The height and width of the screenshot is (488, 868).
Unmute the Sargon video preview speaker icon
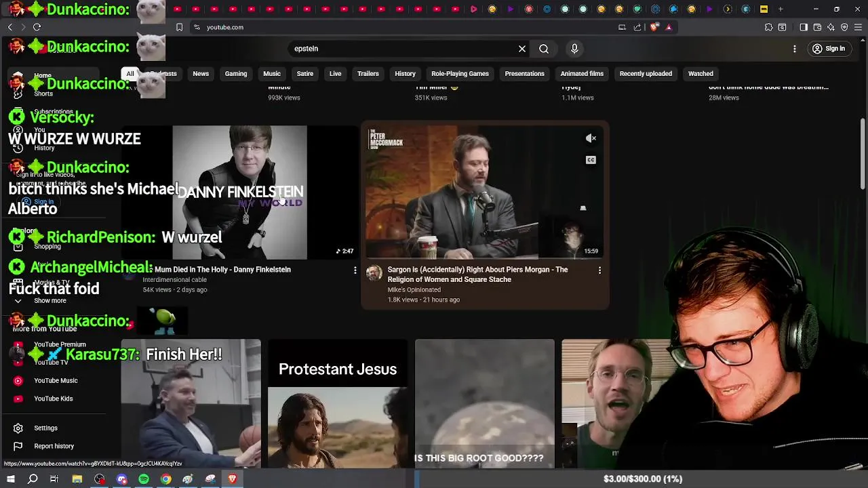[591, 138]
